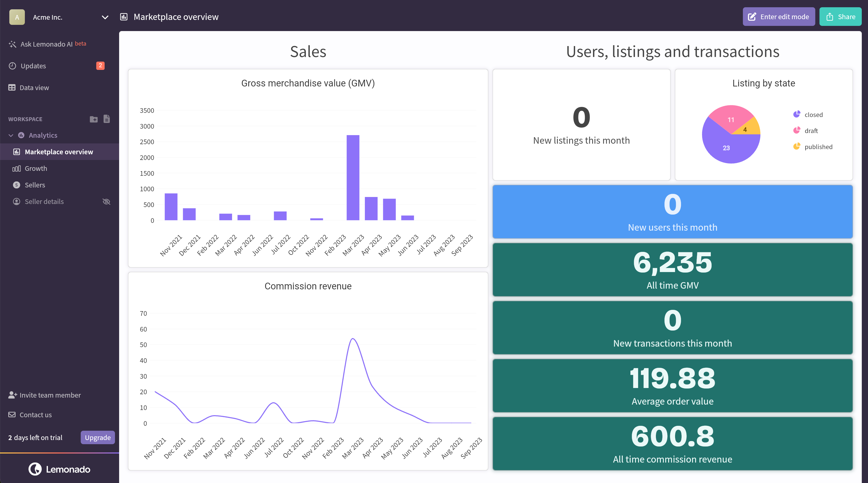Click the Data view table icon
This screenshot has width=868, height=483.
[12, 87]
